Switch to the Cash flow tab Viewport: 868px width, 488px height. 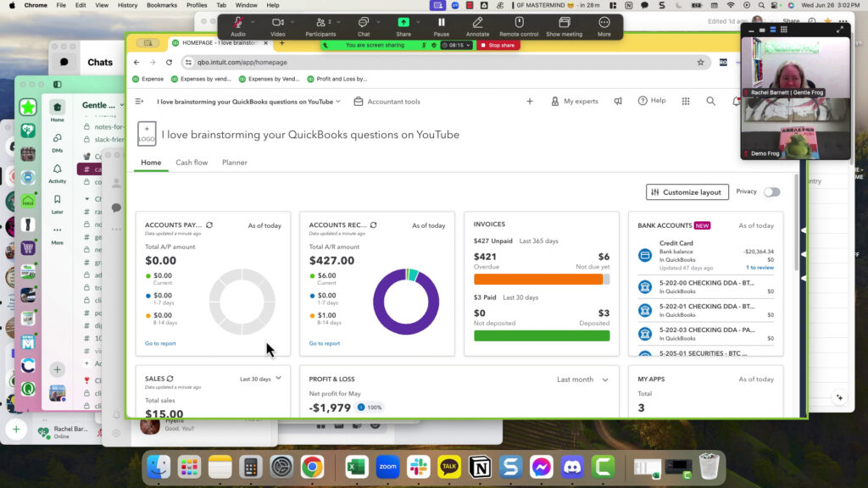point(192,163)
